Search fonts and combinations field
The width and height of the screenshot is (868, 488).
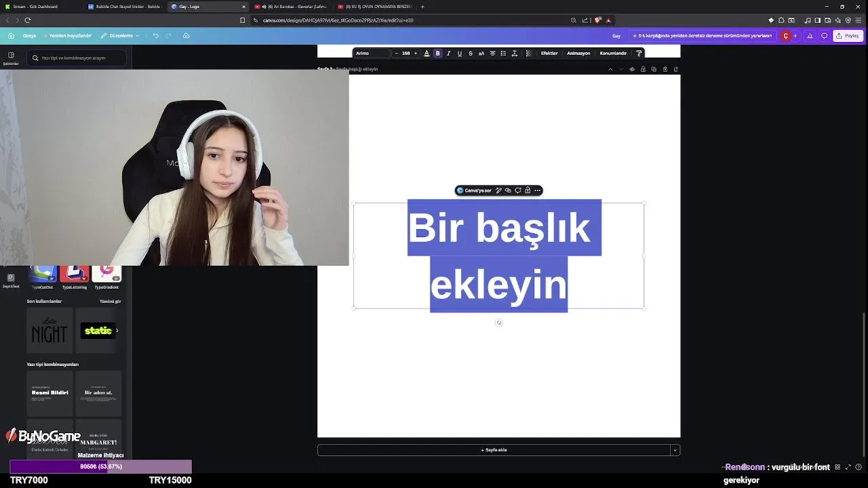[77, 58]
